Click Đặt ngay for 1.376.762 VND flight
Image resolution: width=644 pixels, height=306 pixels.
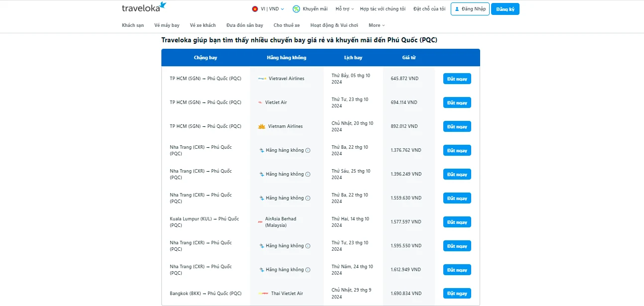(457, 150)
